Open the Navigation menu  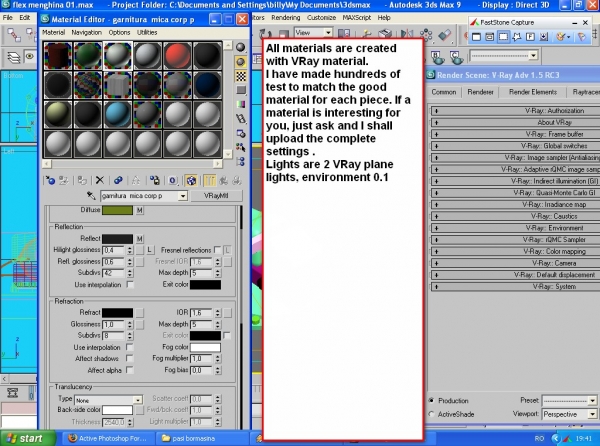86,33
